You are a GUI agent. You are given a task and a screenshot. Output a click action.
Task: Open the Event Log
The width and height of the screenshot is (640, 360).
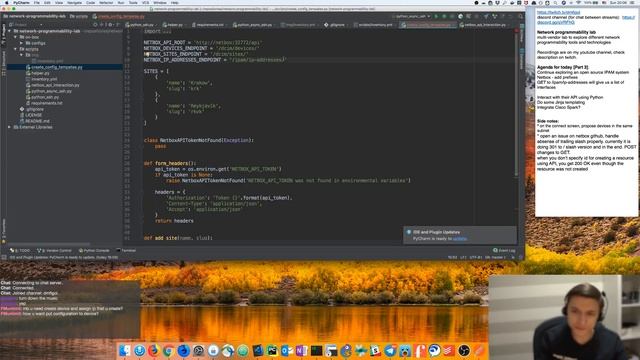point(504,250)
